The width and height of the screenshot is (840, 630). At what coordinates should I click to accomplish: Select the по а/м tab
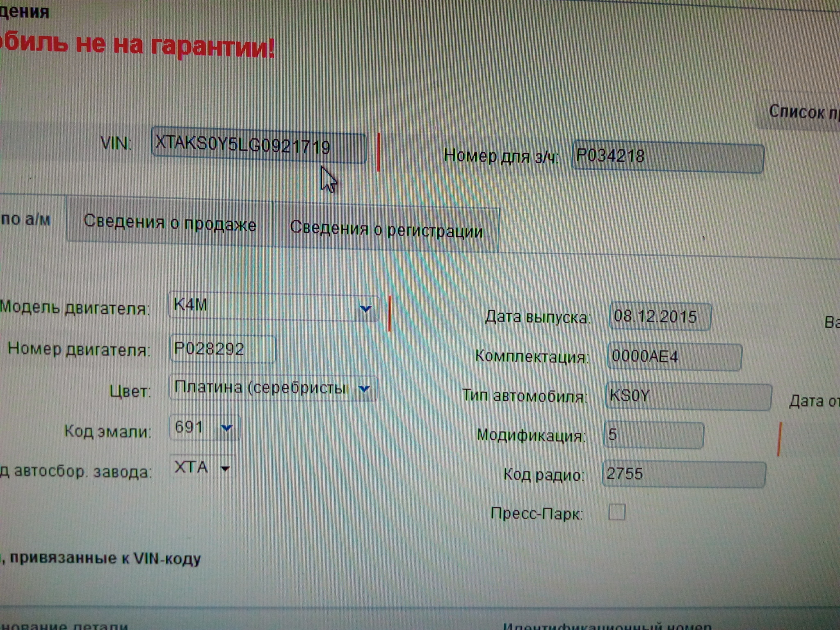pos(27,219)
